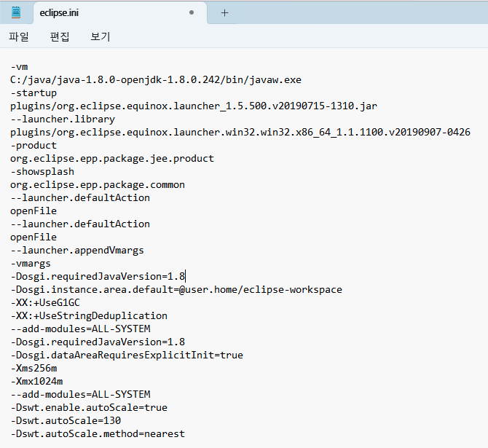The width and height of the screenshot is (488, 448).
Task: Click the --launcher.appendVmargs line
Action: pyautogui.click(x=77, y=251)
